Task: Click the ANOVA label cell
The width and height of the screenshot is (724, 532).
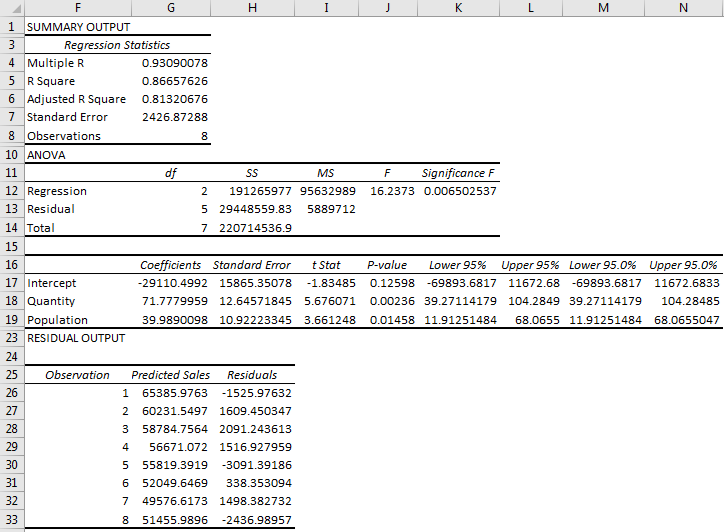Action: click(78, 155)
